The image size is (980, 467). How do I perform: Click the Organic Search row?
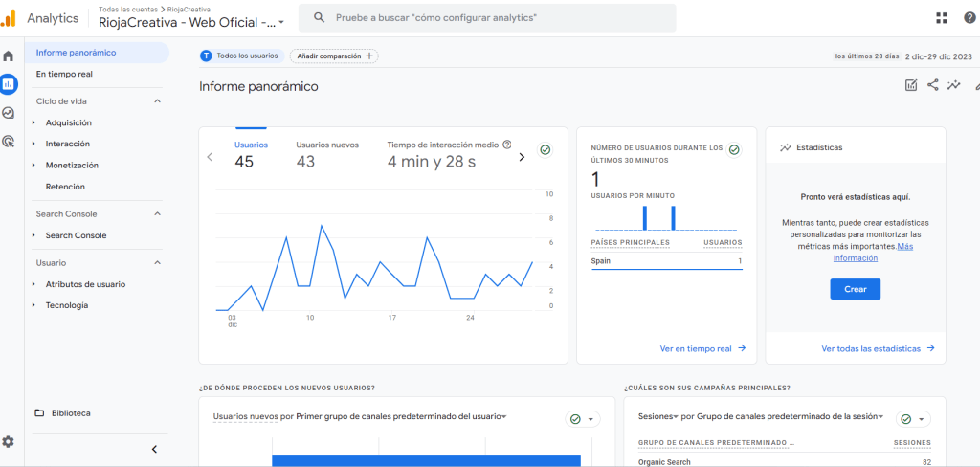tap(785, 461)
